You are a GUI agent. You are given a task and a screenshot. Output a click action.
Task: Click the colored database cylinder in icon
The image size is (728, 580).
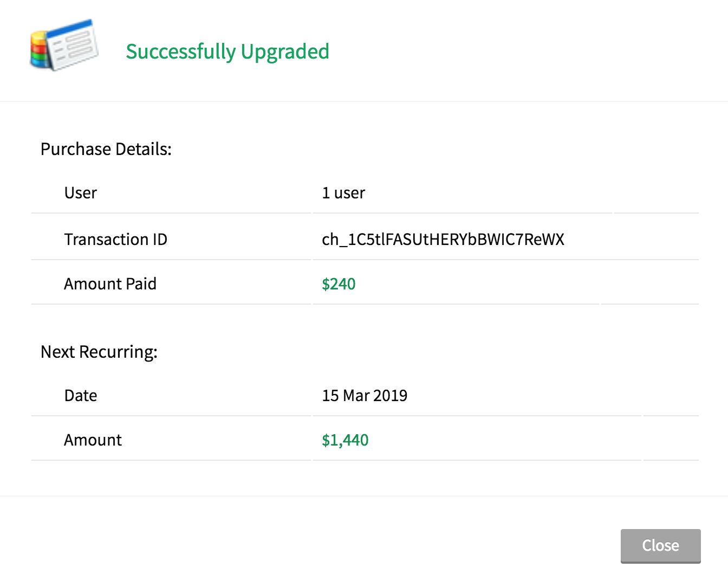[x=40, y=50]
